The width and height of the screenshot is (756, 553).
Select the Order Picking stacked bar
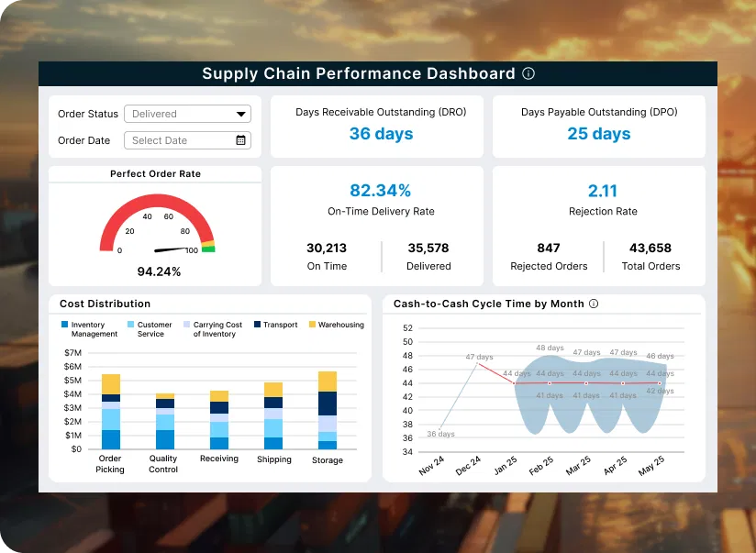tap(111, 412)
